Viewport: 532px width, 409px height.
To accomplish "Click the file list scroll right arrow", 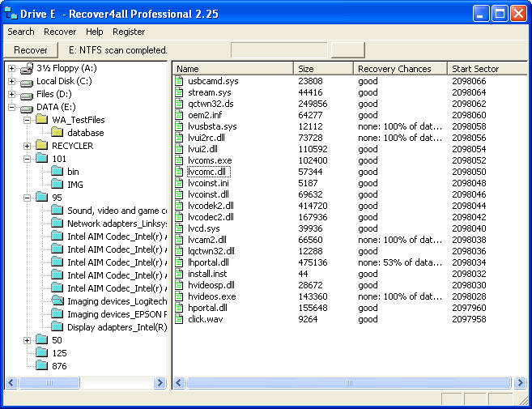I will 520,383.
